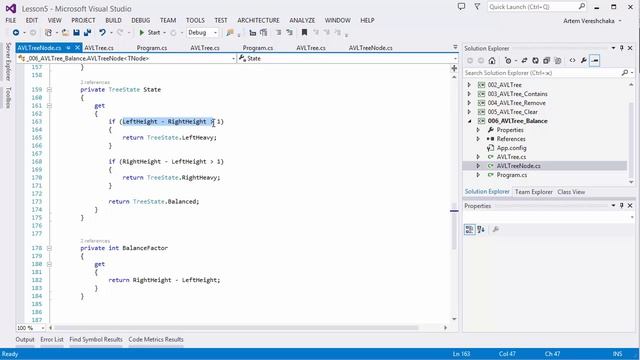Collapse the BalanceFactor property outlining box
The image size is (640, 360).
point(49,248)
